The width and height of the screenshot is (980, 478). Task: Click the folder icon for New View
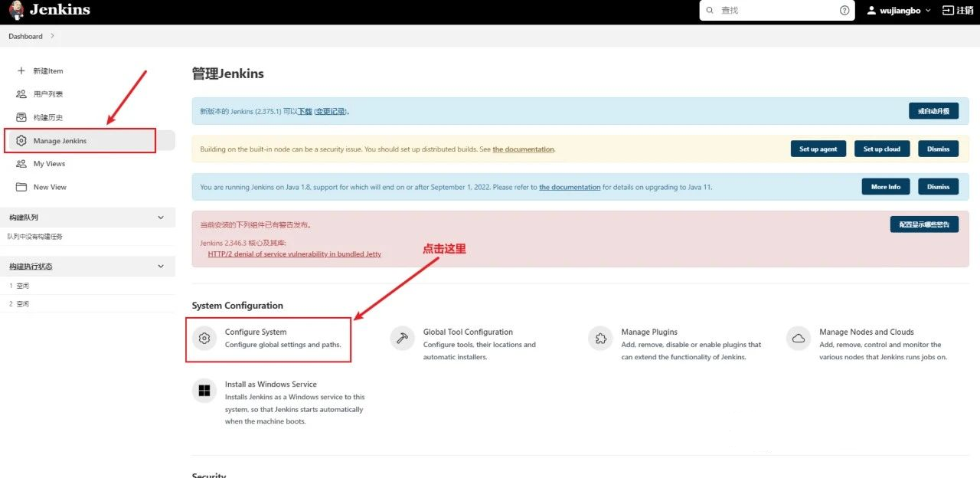pos(21,187)
